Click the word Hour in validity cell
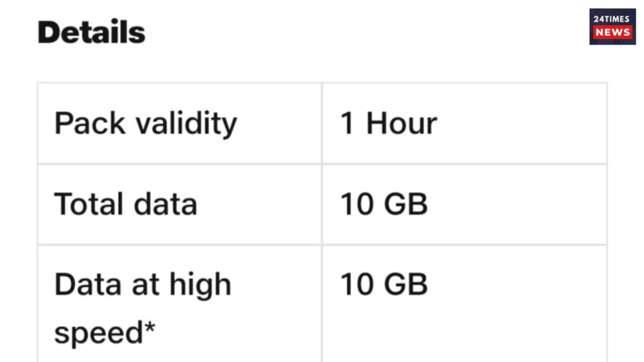Viewport: 644px width, 362px height. (x=401, y=123)
